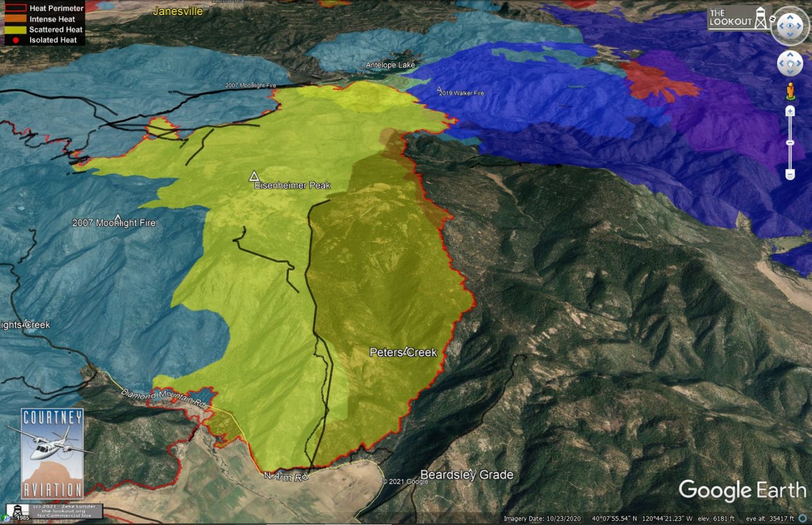Click the Diamond Mountain Rd road label
The image size is (812, 525).
tap(164, 398)
